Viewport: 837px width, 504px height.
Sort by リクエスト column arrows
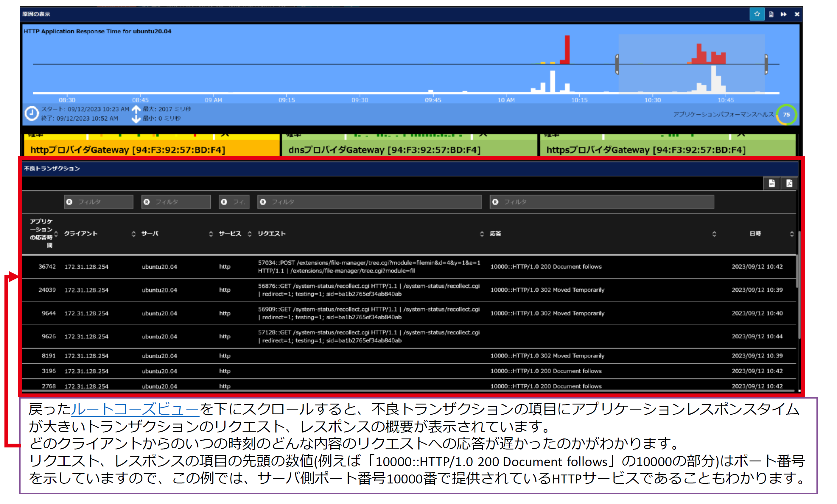[x=482, y=234]
